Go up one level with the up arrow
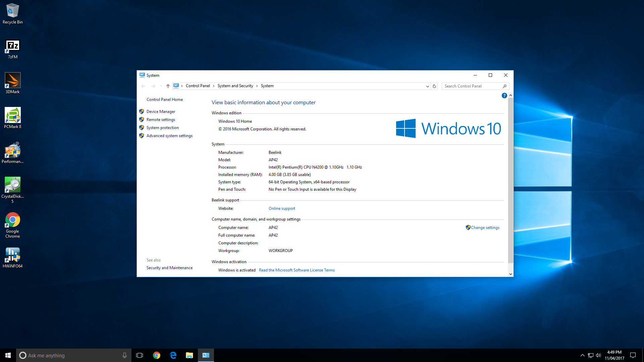This screenshot has width=644, height=362. [168, 86]
